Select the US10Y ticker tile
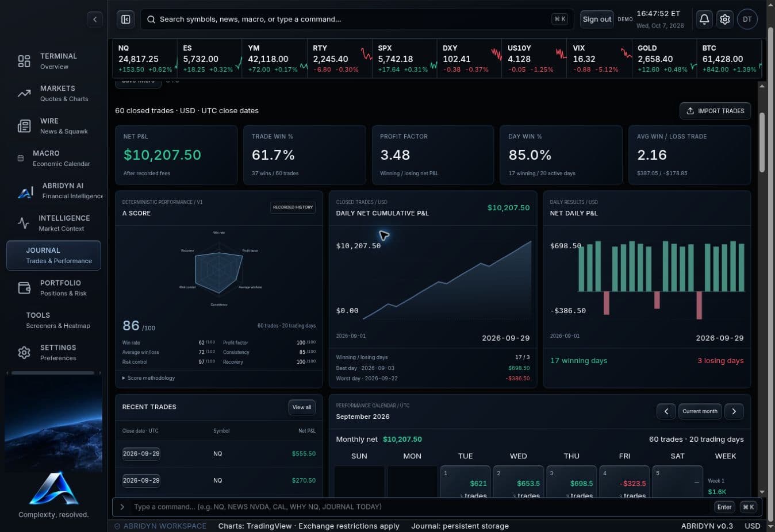This screenshot has height=532, width=775. [534, 58]
